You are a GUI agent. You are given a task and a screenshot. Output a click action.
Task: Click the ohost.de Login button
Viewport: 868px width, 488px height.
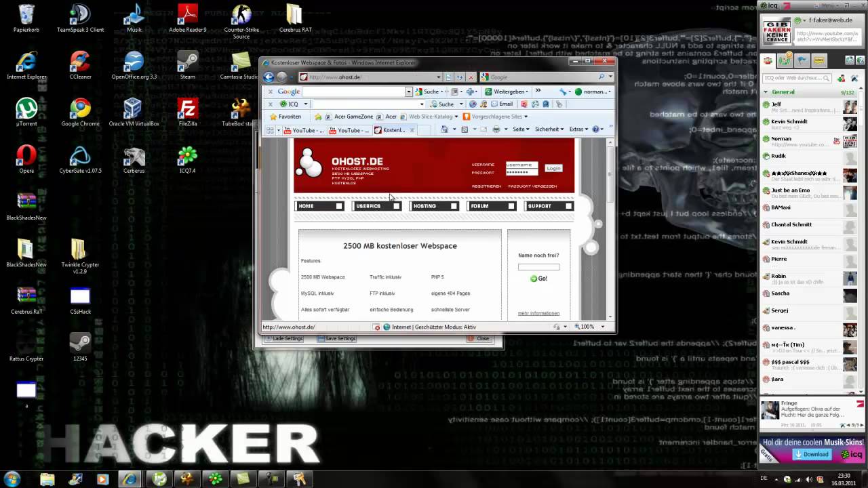553,168
